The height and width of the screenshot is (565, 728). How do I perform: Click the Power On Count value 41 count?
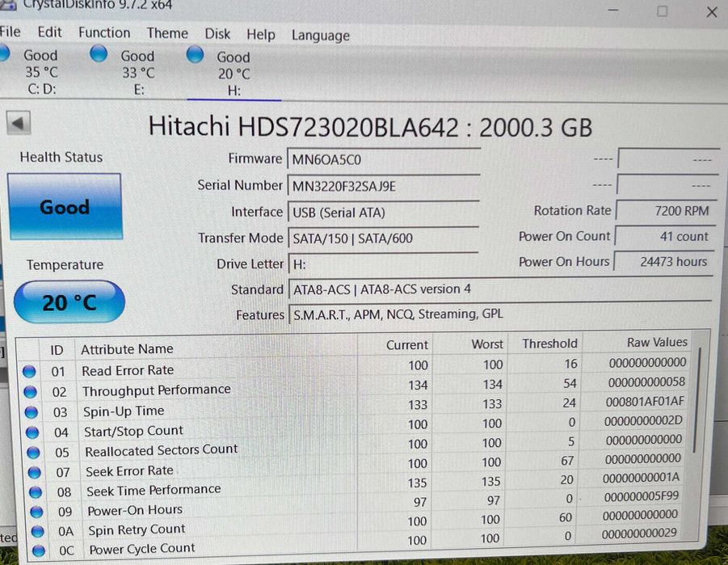[x=665, y=236]
